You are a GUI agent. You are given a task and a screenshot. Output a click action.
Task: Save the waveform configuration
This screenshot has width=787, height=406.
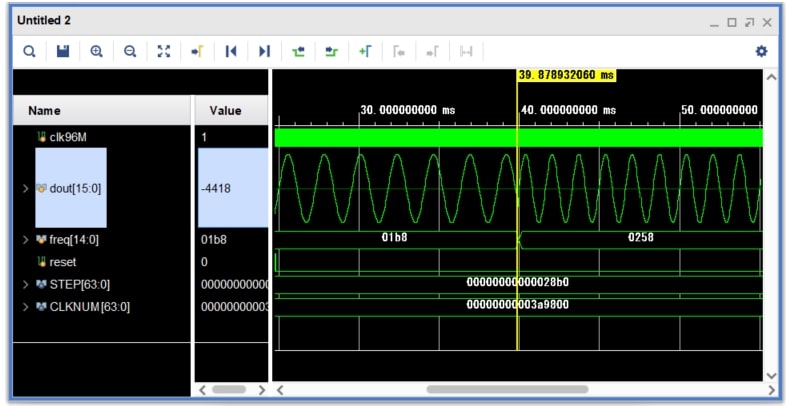tap(63, 51)
